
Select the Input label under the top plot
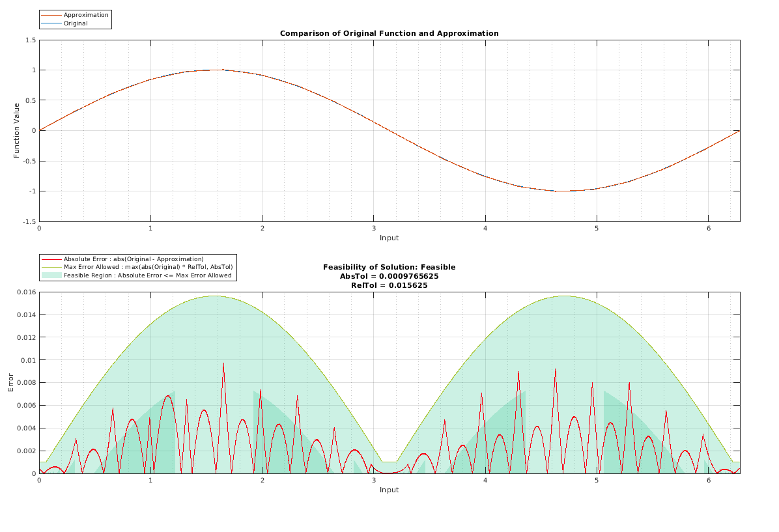click(389, 238)
